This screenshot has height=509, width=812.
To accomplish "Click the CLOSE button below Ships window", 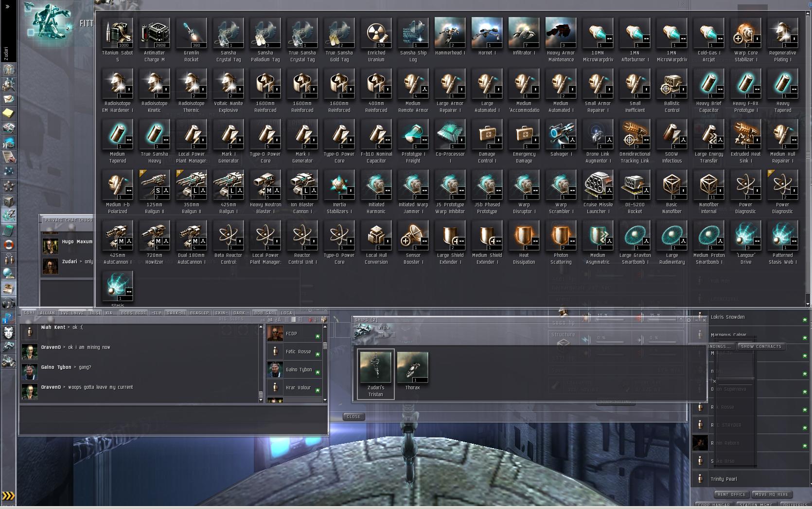I will tap(353, 417).
